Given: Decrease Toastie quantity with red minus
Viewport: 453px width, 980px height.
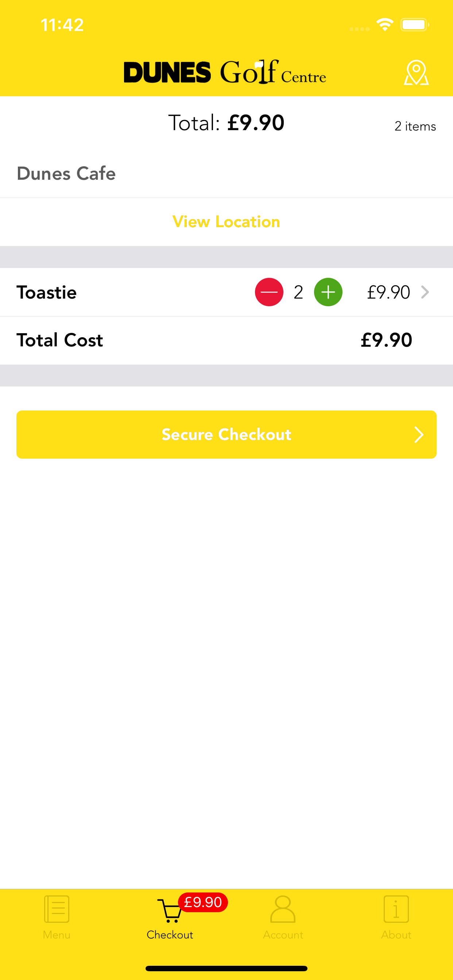Looking at the screenshot, I should click(x=269, y=292).
